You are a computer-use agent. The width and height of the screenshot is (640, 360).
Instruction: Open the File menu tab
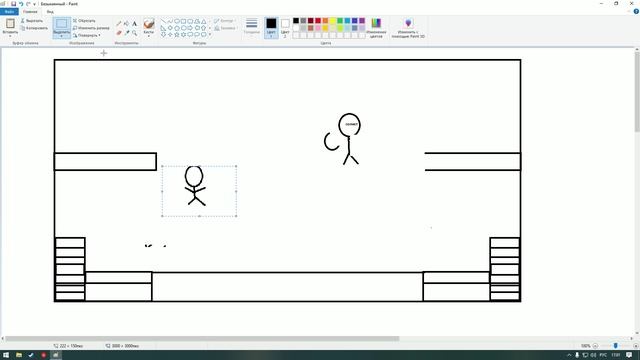(9, 12)
